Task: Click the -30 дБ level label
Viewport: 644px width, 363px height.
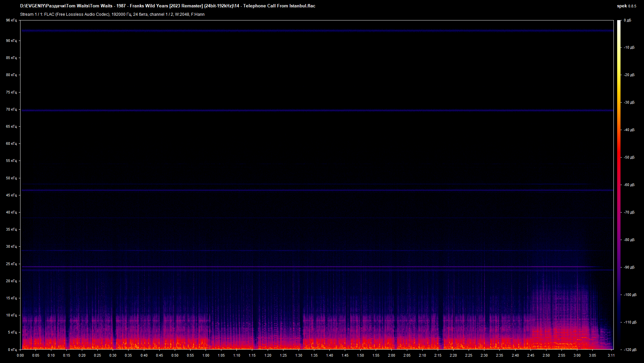Action: (x=629, y=103)
